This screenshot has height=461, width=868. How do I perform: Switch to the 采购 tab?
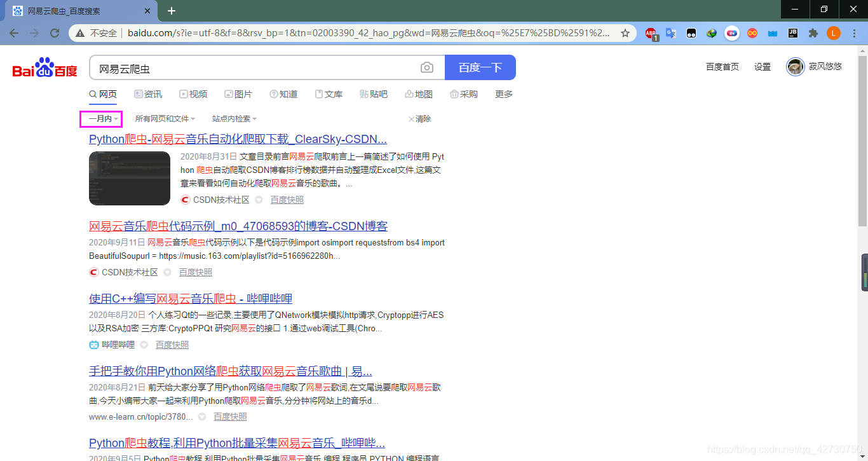coord(464,94)
